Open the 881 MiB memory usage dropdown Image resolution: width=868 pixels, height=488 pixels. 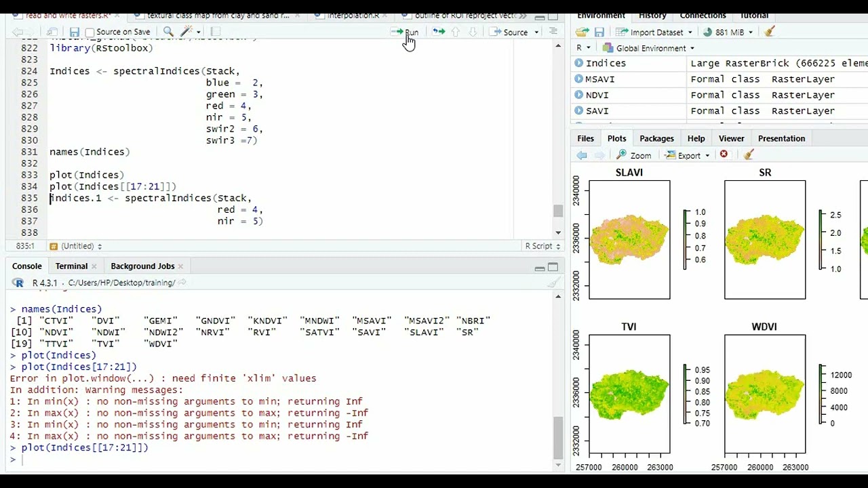(728, 32)
